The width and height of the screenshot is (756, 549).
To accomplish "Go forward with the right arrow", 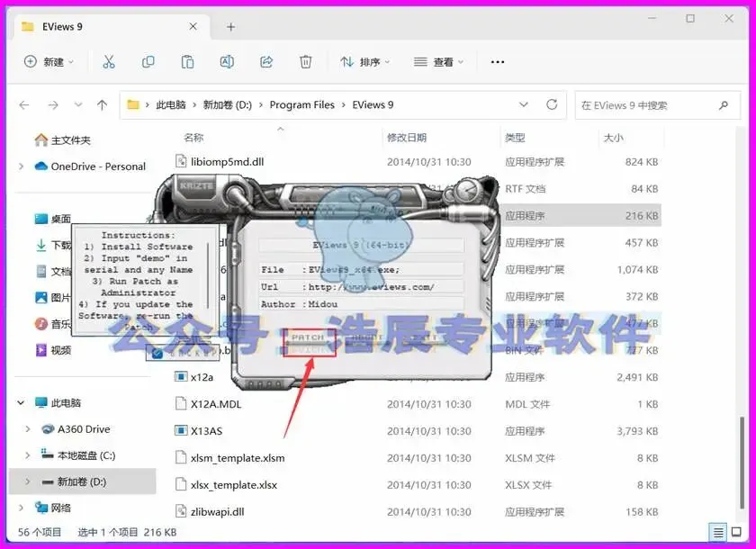I will pos(53,105).
